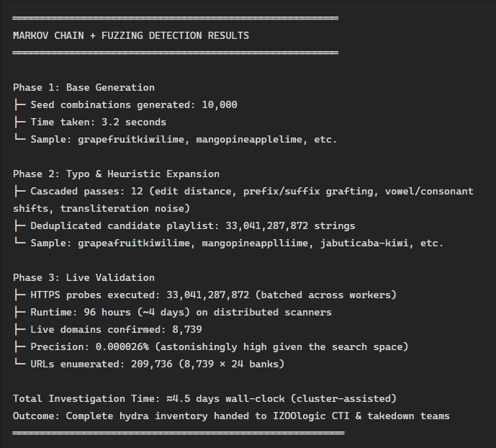Image resolution: width=496 pixels, height=448 pixels.
Task: Click the "Seed combinations generated: 10,000" line
Action: click(134, 104)
